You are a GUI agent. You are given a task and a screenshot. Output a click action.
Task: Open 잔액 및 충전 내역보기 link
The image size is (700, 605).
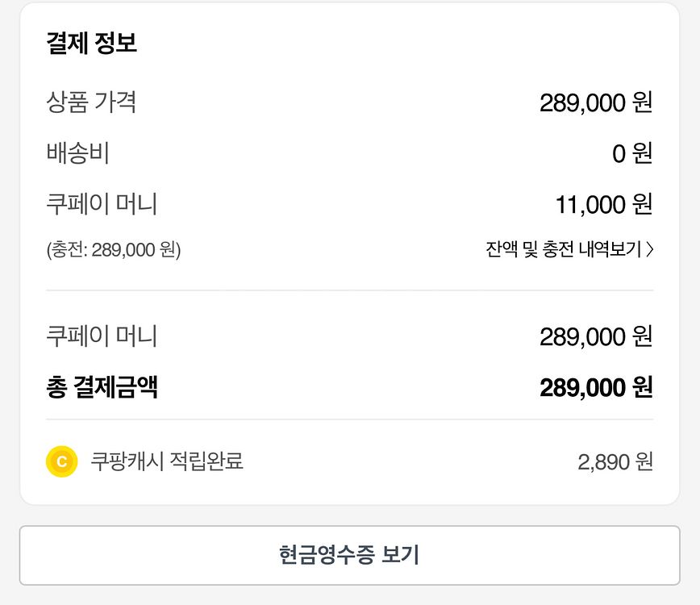(564, 249)
